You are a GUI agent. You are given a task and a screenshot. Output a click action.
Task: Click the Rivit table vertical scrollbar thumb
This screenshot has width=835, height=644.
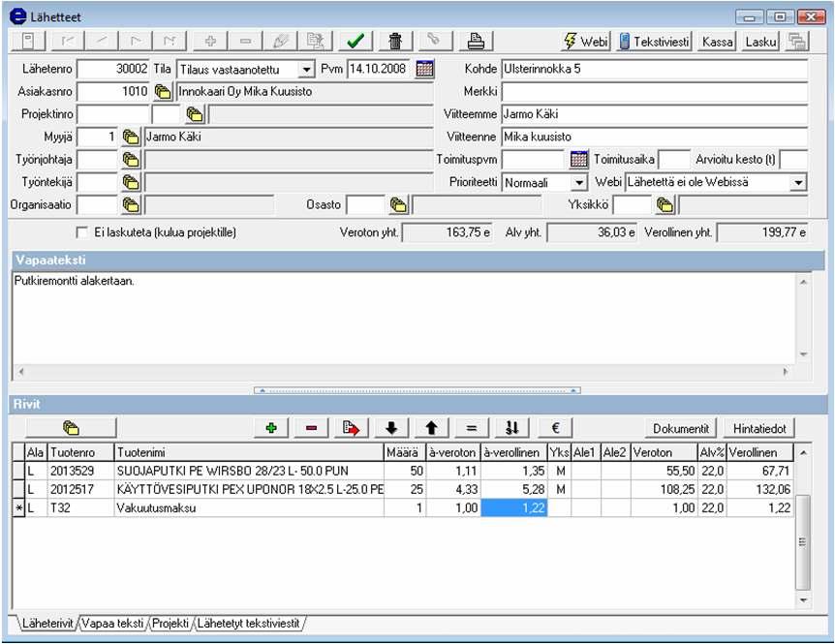(802, 541)
